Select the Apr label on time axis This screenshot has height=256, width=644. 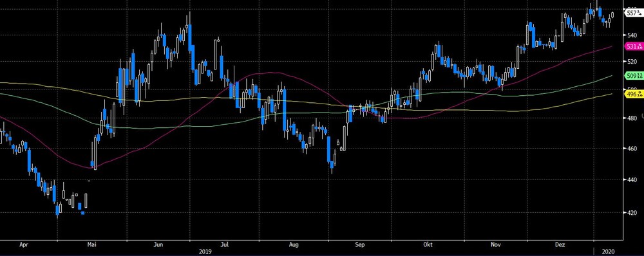click(x=24, y=245)
